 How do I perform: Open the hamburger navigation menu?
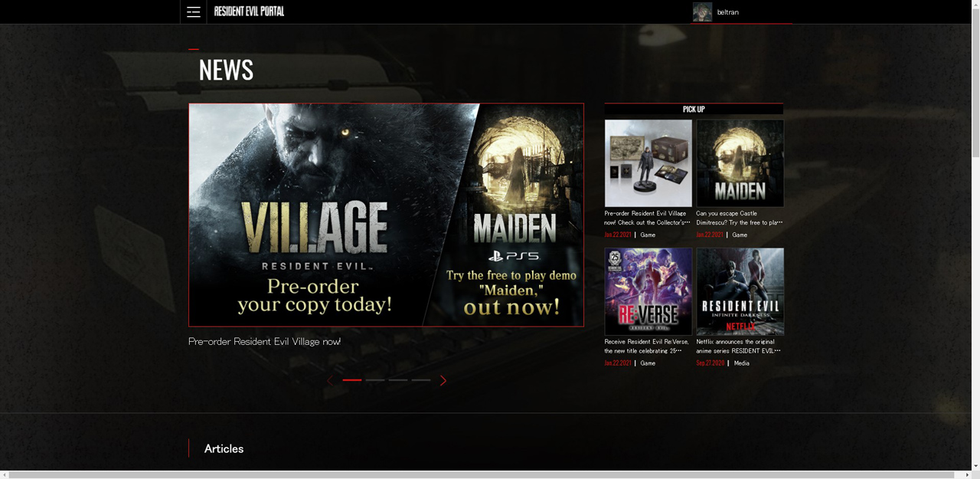pyautogui.click(x=194, y=11)
